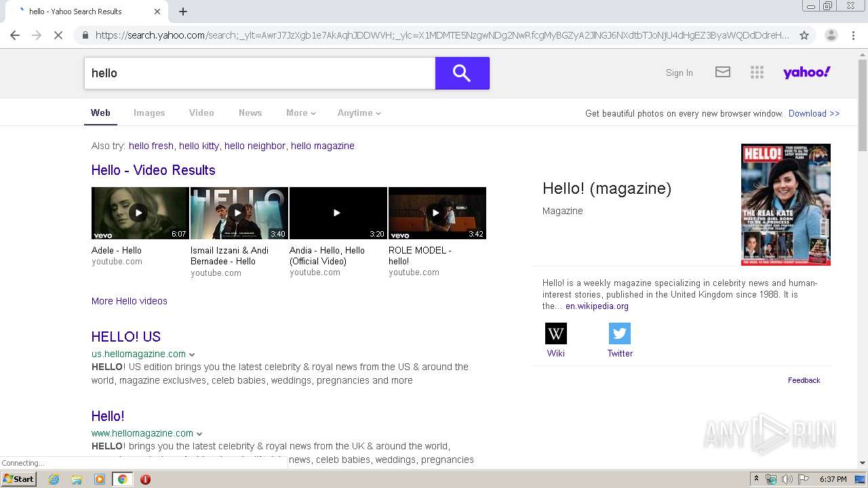Click the Download >> link
Image resolution: width=868 pixels, height=488 pixels.
[814, 113]
